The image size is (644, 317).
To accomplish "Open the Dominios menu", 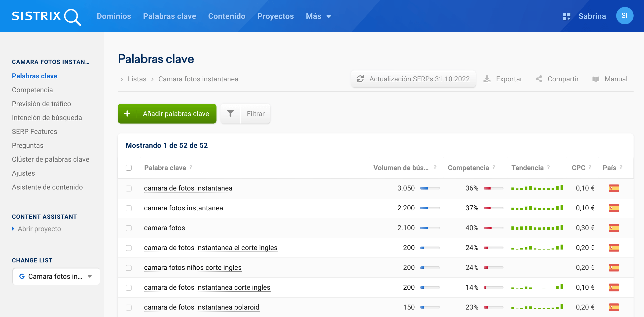I will [114, 16].
